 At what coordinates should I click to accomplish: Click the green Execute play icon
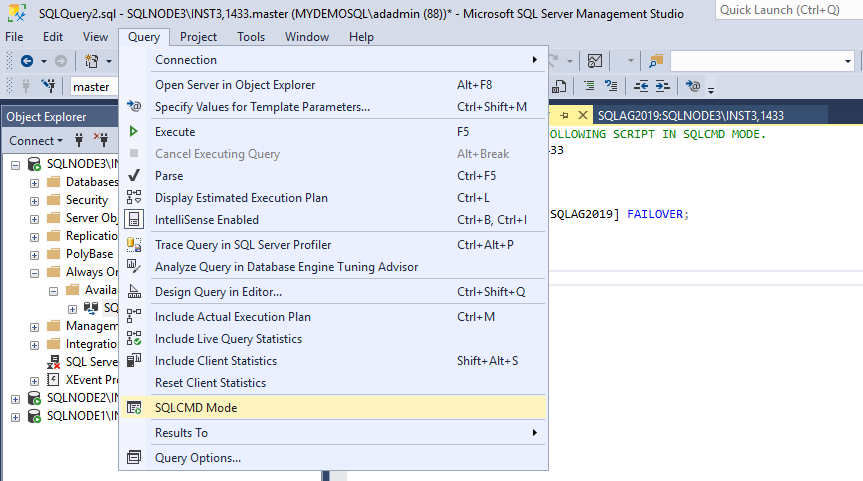coord(134,132)
